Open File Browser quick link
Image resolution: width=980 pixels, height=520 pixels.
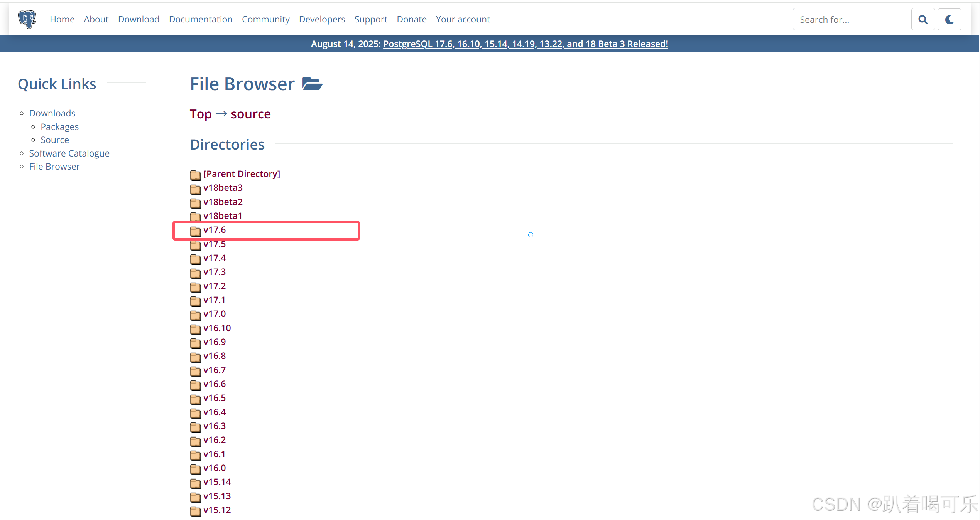pos(54,167)
